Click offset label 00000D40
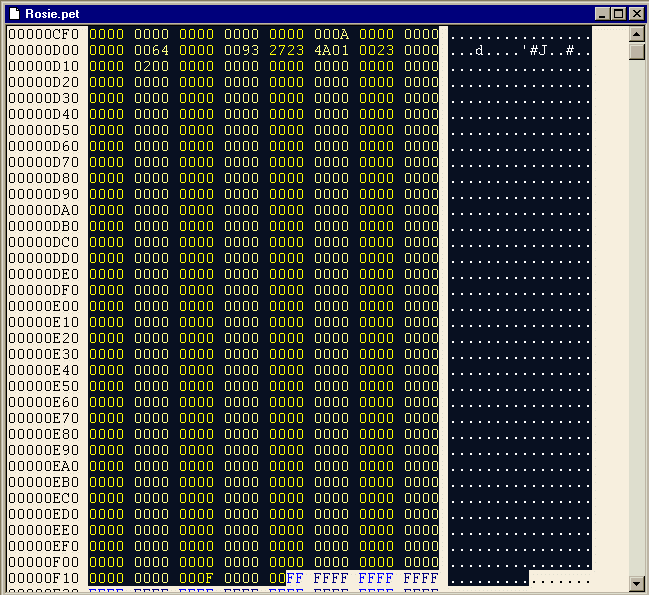 point(43,114)
